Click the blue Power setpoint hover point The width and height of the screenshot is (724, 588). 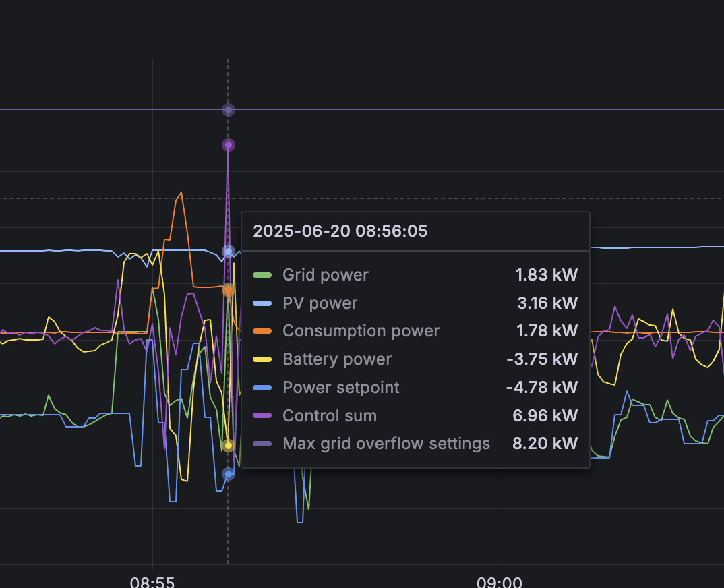(x=228, y=474)
